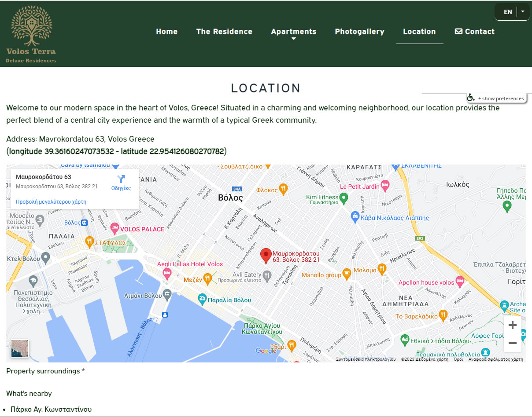This screenshot has width=532, height=417.
Task: Open Προβολή μεγαλύτερου χάρτη link
Action: (51, 202)
